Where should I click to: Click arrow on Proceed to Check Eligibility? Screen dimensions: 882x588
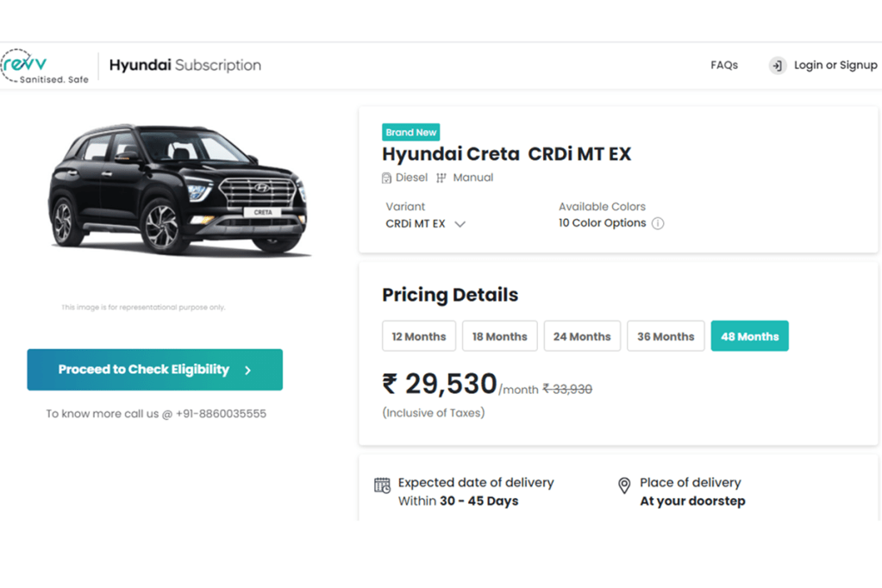pos(248,370)
